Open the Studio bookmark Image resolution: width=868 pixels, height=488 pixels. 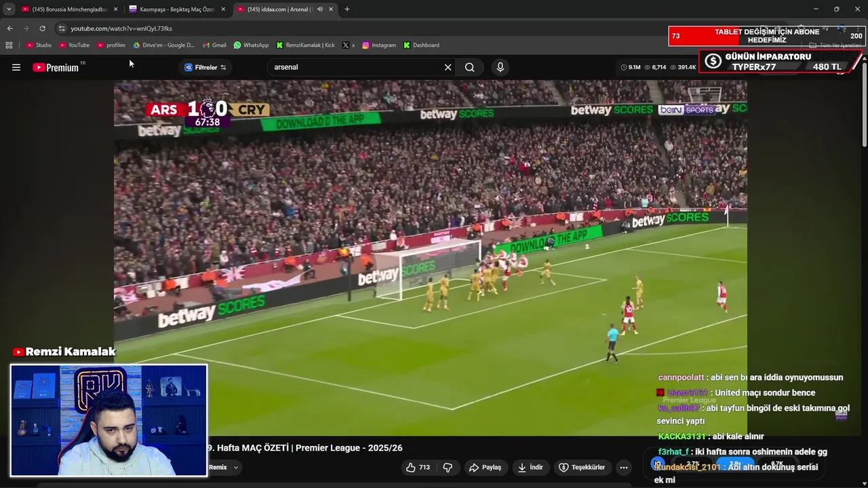(x=39, y=45)
